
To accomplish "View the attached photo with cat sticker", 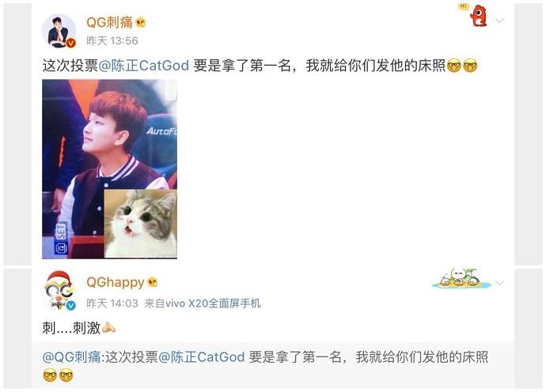I will coord(110,169).
